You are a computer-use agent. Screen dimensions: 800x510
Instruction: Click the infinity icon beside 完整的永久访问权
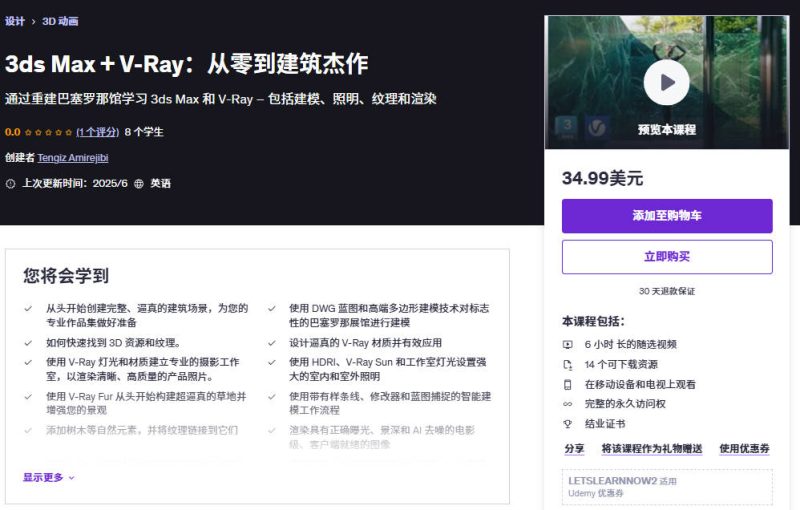tap(567, 404)
